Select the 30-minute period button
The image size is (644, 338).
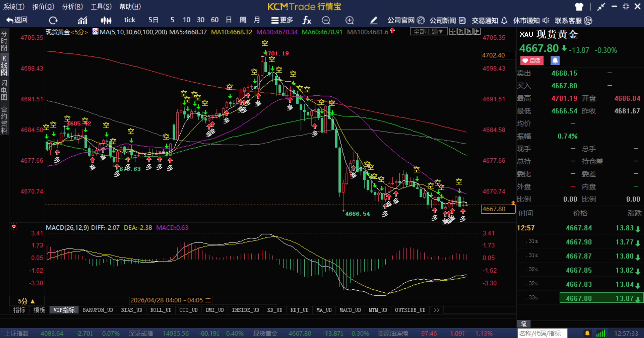pyautogui.click(x=201, y=20)
